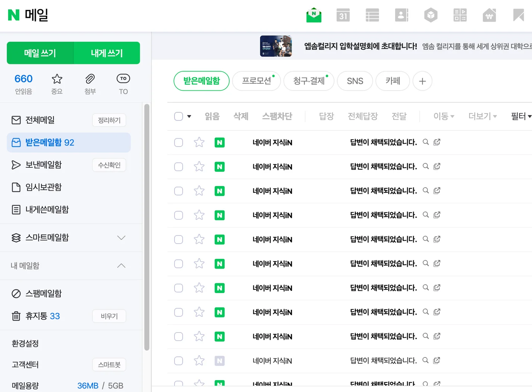Image resolution: width=532 pixels, height=392 pixels.
Task: Click the green Naver N logo
Action: point(14,15)
